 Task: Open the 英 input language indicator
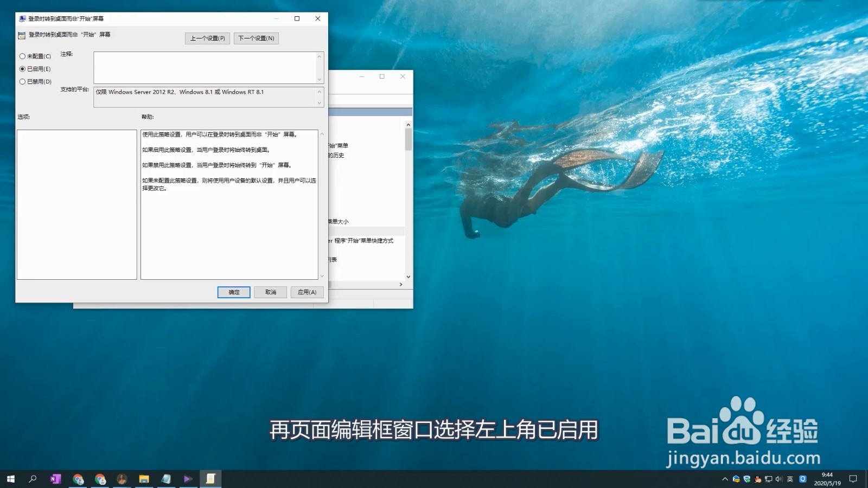(790, 479)
